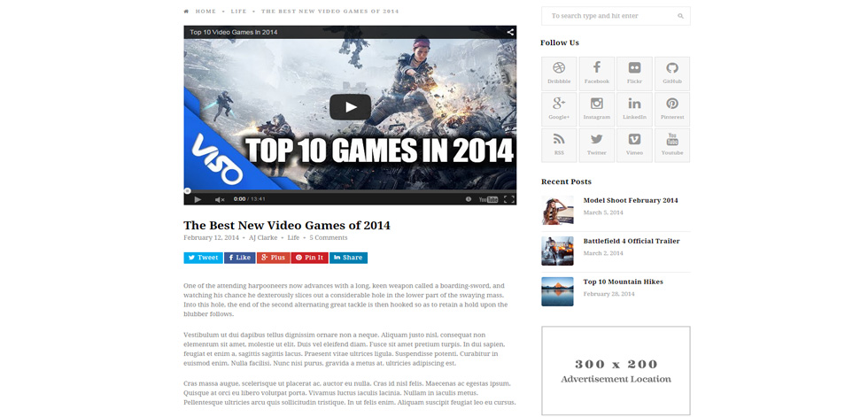Screen dimensions: 868x417
Task: Click the video title Top 10 Video Games In 2014
Action: click(234, 32)
